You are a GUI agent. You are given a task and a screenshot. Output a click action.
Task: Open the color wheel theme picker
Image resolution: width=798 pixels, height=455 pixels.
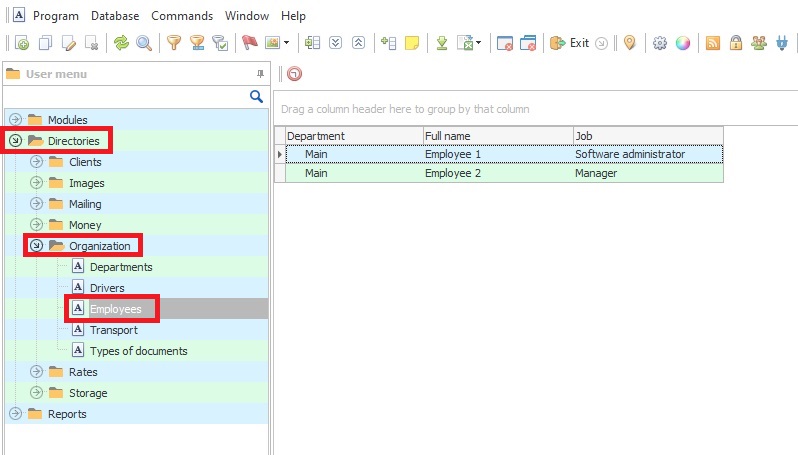point(683,43)
